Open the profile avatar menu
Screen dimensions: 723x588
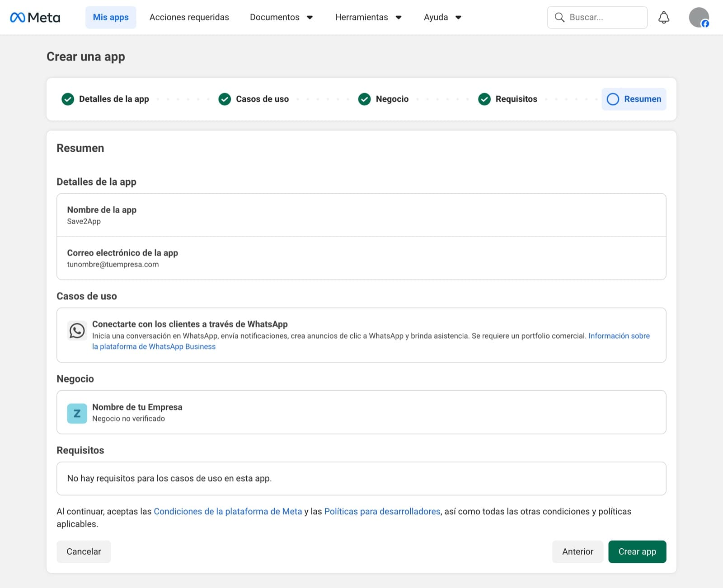pyautogui.click(x=699, y=18)
